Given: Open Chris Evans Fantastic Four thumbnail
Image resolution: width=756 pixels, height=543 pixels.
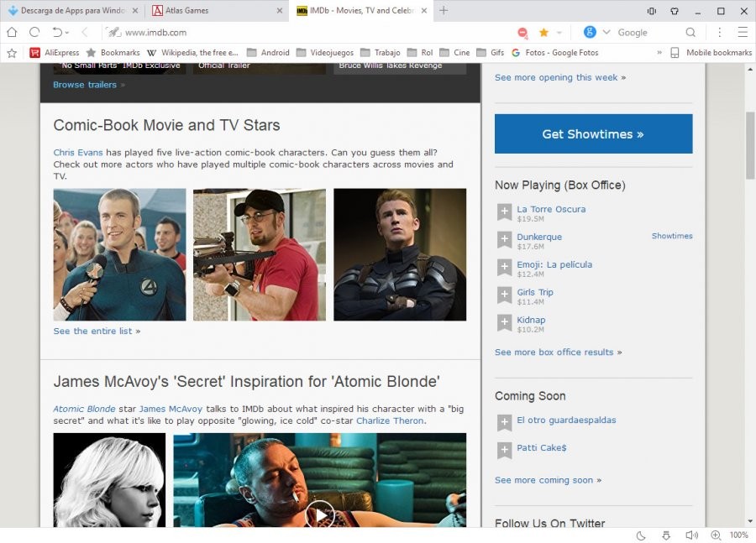Looking at the screenshot, I should pos(119,254).
